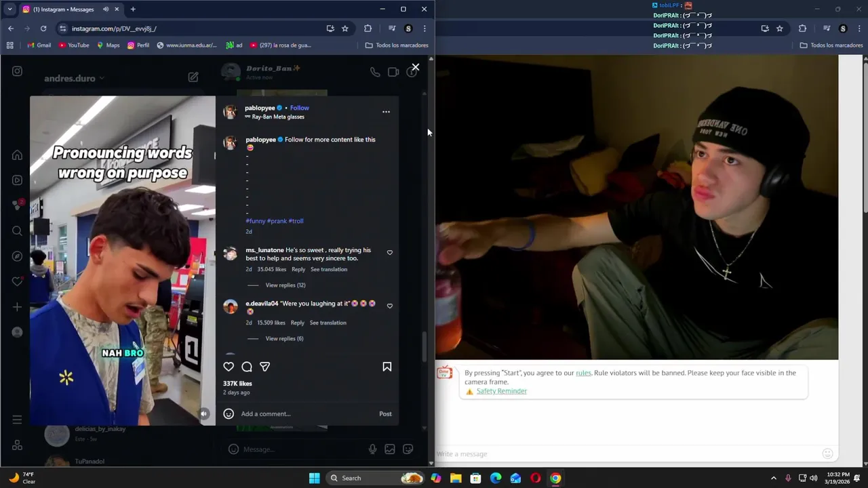
Task: Save the post with the bookmark icon
Action: tap(387, 367)
